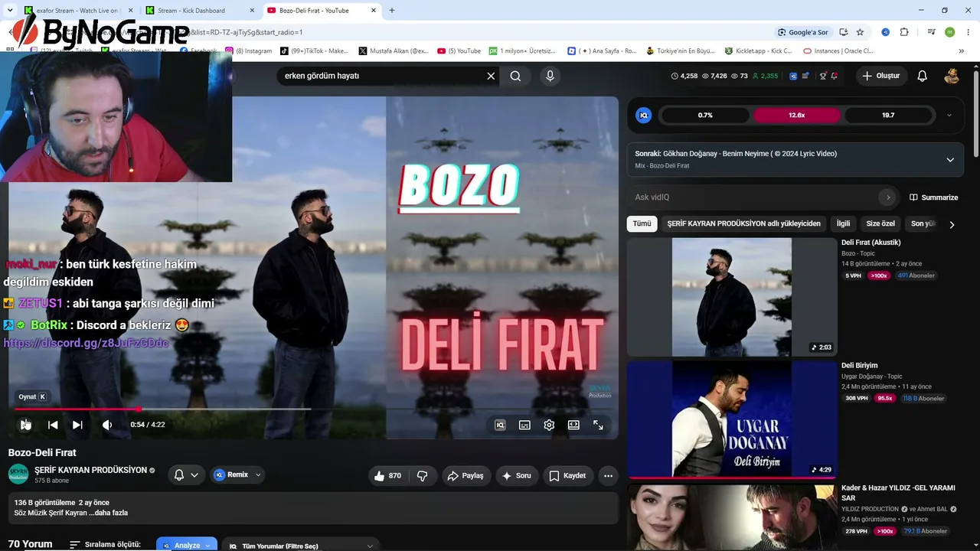Open the 'Sıralama ölçütü' comment sort menu
The height and width of the screenshot is (551, 980).
(x=105, y=545)
